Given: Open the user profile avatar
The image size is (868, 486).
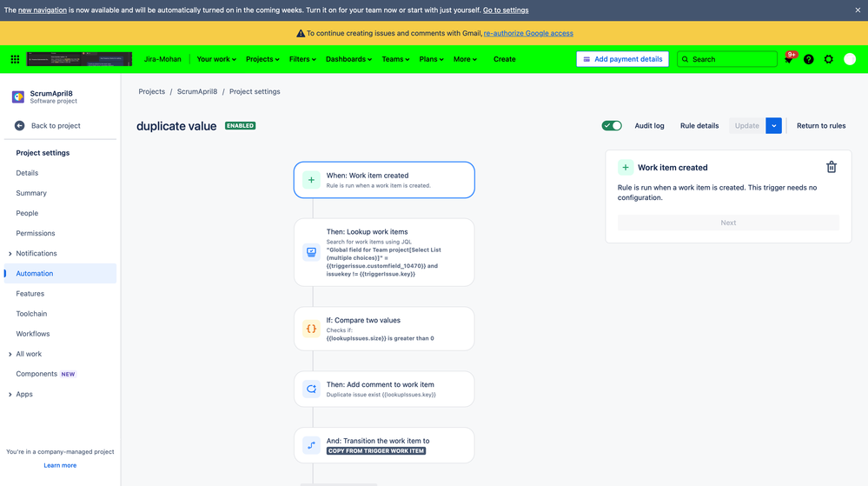Looking at the screenshot, I should click(850, 59).
